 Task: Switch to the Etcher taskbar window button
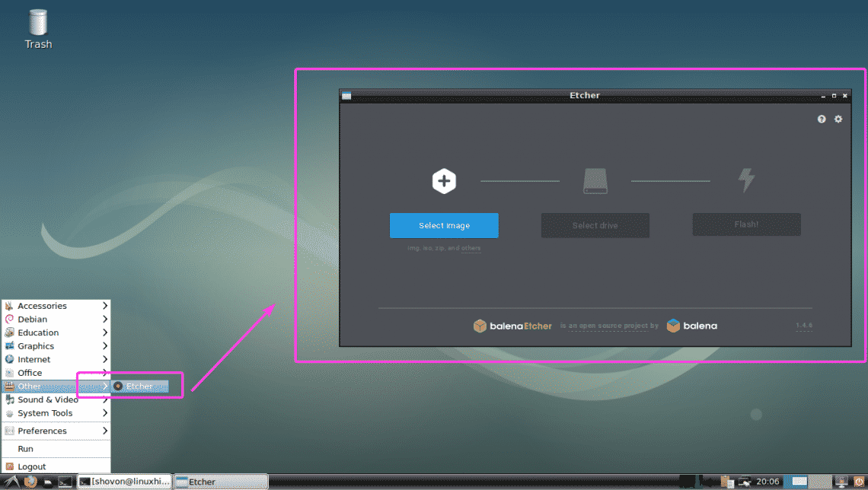pos(221,482)
